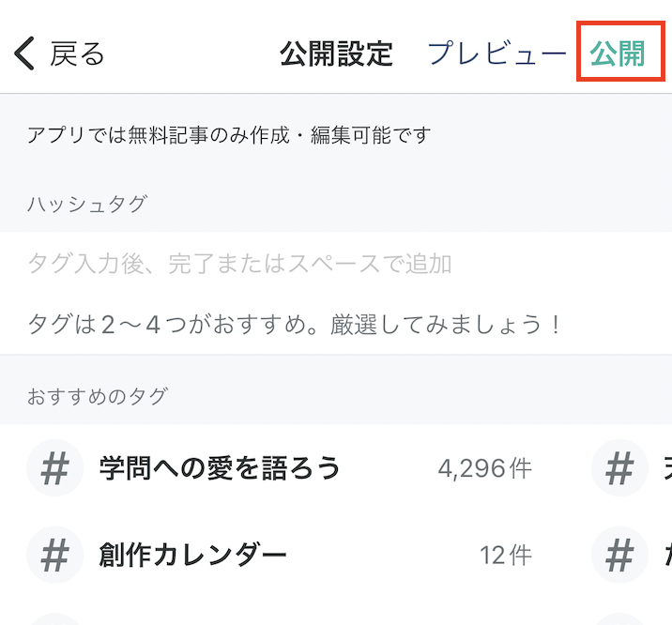Select the 創作カレンダー suggested tag
The width and height of the screenshot is (672, 625).
[x=192, y=555]
